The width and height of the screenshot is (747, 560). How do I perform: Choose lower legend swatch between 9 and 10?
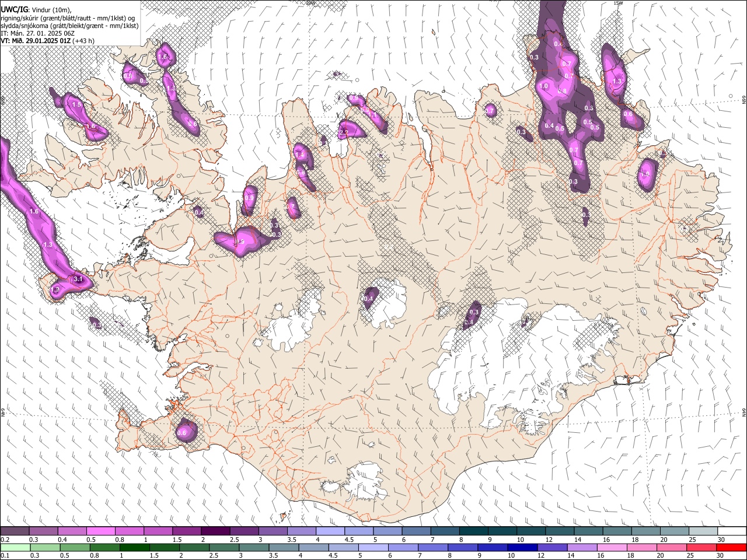click(493, 547)
